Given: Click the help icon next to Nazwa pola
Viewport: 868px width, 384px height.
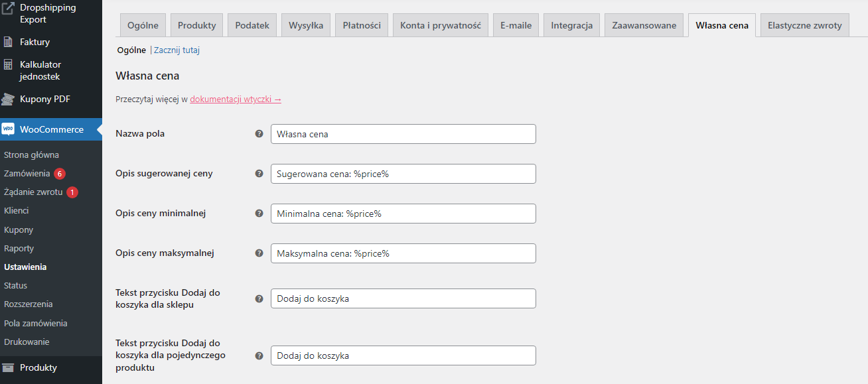Looking at the screenshot, I should coord(259,134).
